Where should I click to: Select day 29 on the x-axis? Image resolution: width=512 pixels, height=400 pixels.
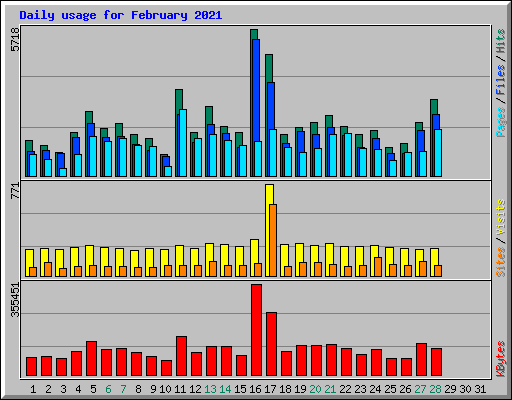click(450, 389)
